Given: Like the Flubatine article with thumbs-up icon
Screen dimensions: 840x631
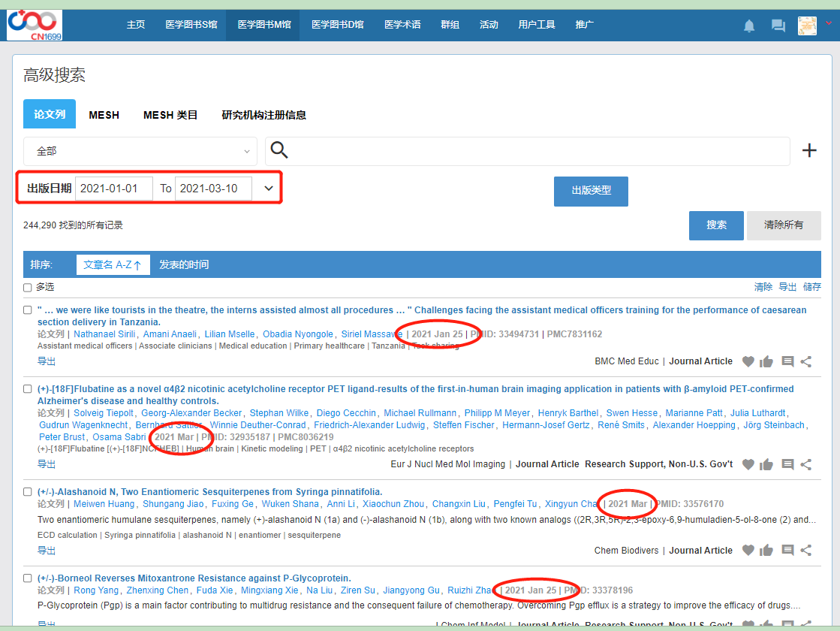Looking at the screenshot, I should (x=766, y=464).
